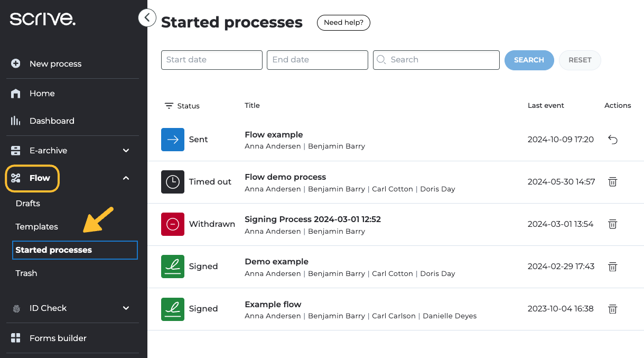The width and height of the screenshot is (644, 358).
Task: Click the RESET button
Action: (x=580, y=60)
